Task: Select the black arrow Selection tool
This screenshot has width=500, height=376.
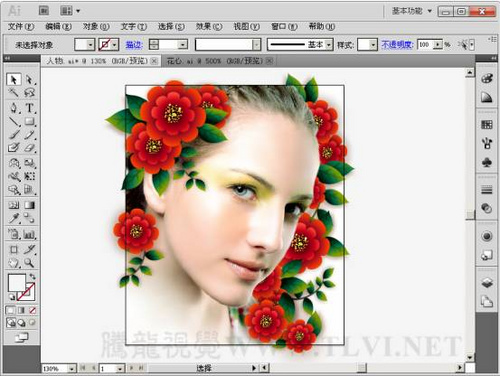Action: 14,80
